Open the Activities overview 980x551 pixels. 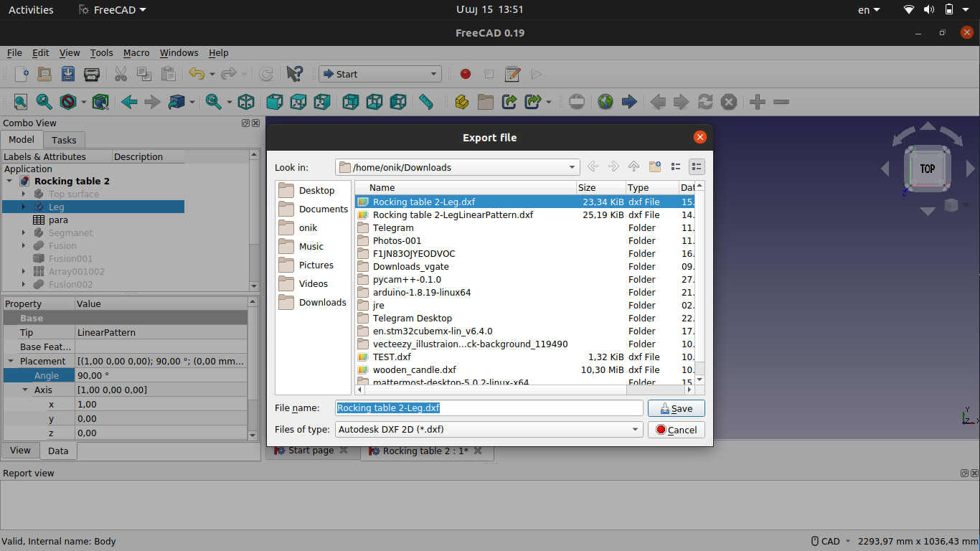[31, 10]
